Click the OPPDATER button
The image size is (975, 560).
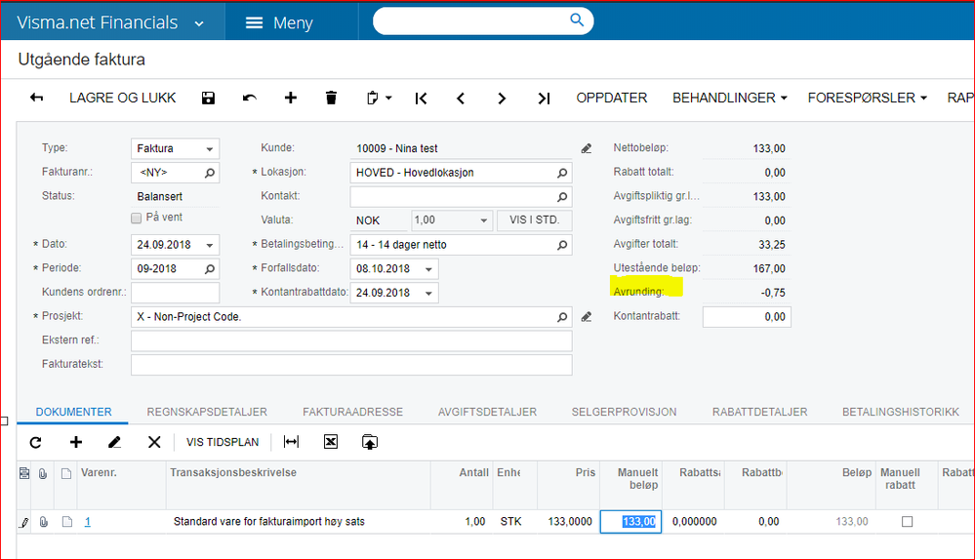(611, 99)
